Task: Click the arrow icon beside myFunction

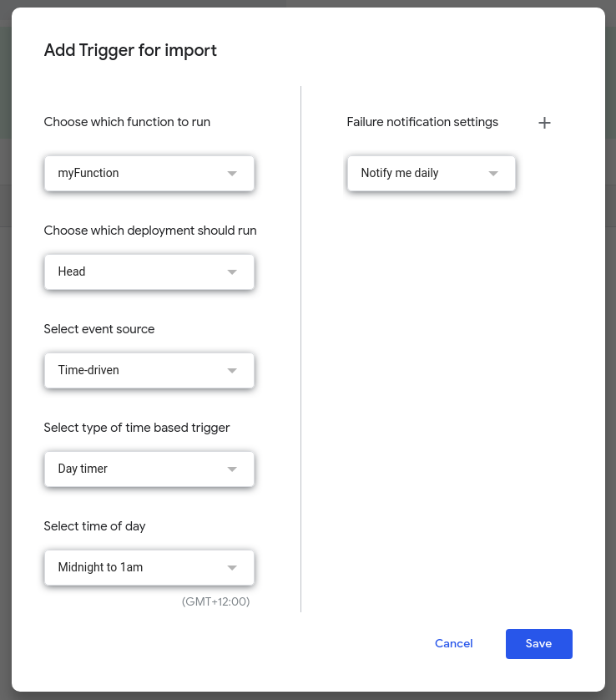Action: pos(232,174)
